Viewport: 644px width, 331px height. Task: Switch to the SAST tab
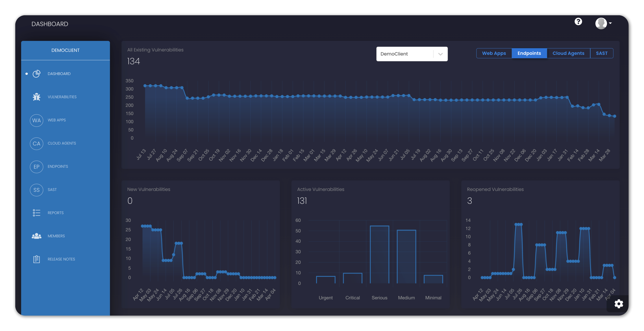click(601, 53)
